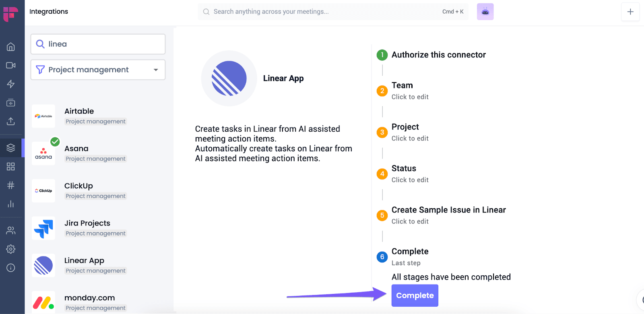Open the audio library sidebar icon
The width and height of the screenshot is (644, 314).
11,103
